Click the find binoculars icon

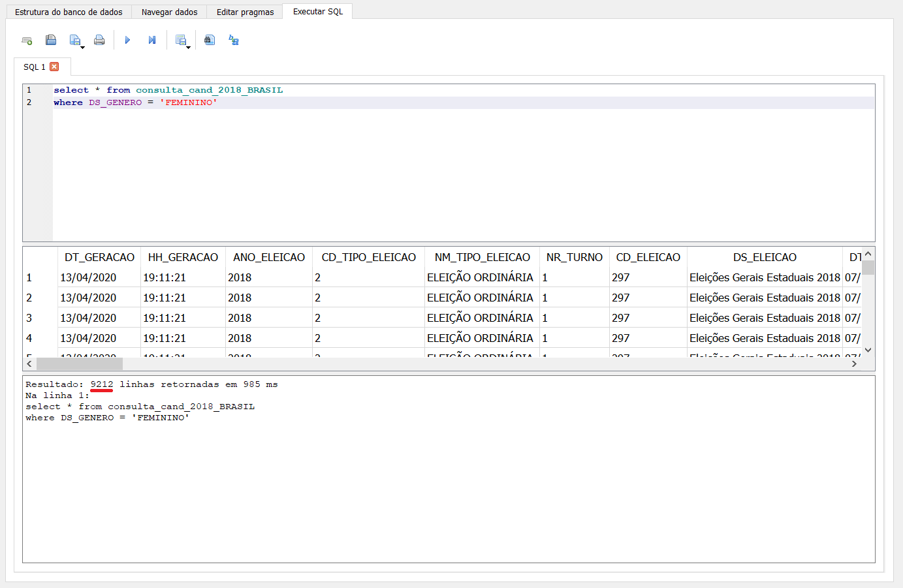[x=209, y=40]
